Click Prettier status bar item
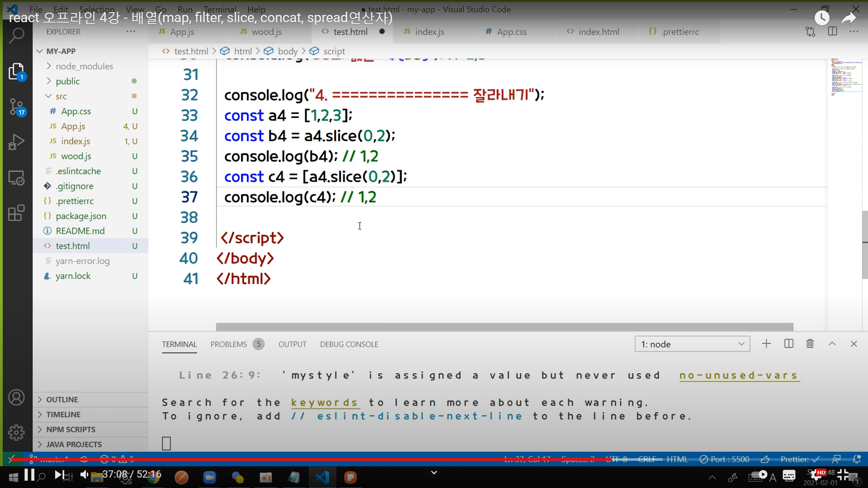 (x=800, y=459)
